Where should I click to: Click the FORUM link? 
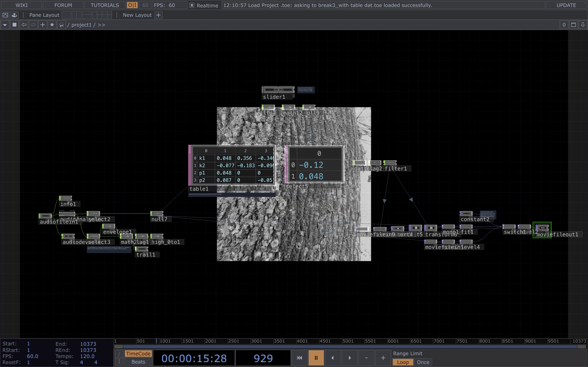click(x=63, y=5)
